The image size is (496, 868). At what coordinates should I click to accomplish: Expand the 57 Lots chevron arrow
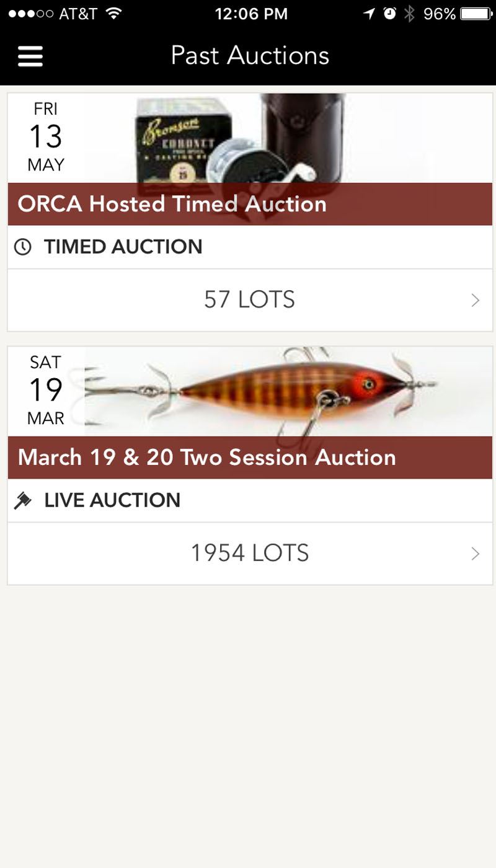pos(475,301)
